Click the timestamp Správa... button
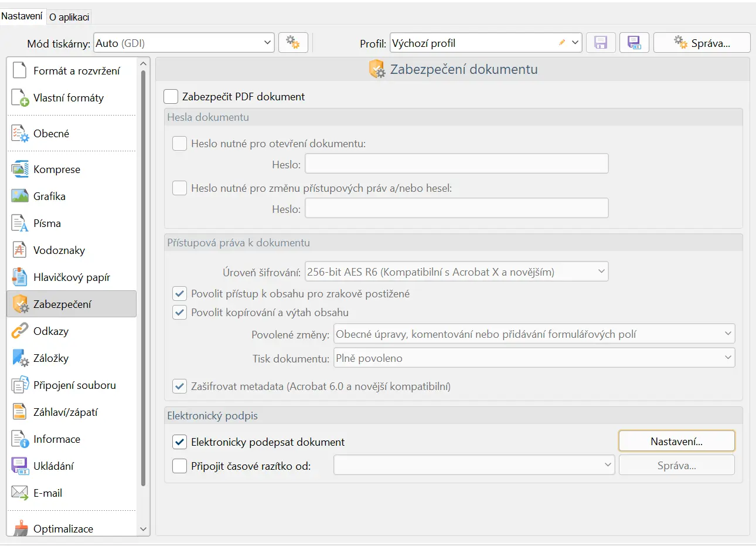This screenshot has width=756, height=546. click(677, 465)
